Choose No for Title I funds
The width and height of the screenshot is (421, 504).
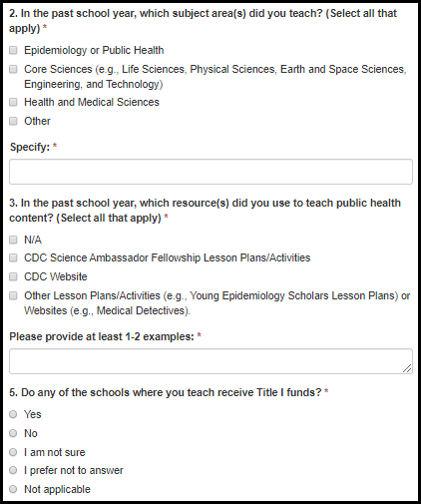pos(13,433)
